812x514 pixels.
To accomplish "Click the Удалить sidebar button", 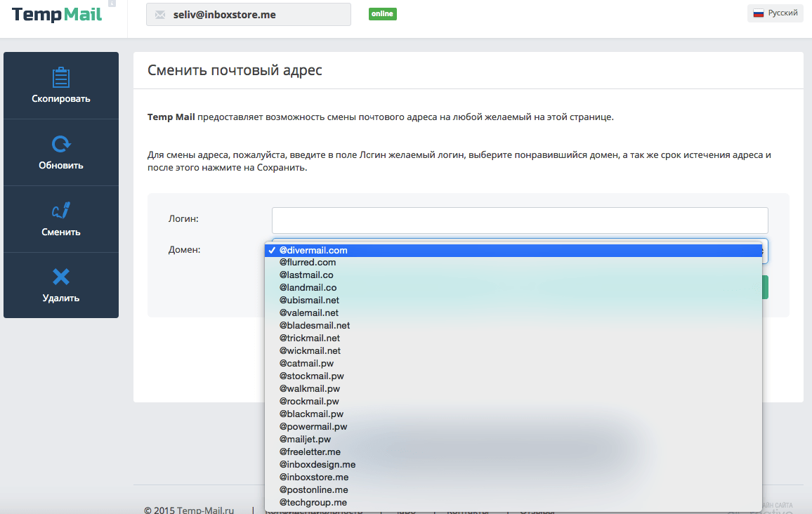I will point(61,285).
